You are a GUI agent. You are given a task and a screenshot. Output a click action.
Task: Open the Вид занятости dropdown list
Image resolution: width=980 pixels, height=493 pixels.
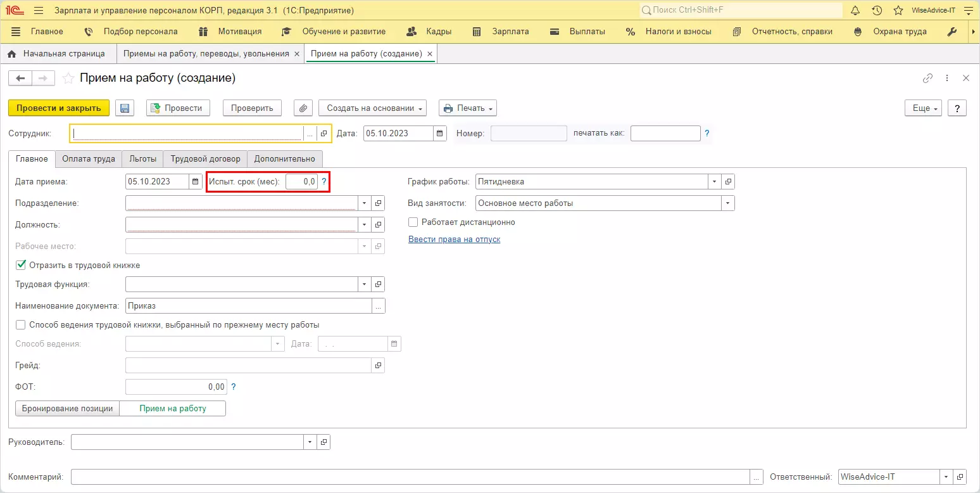727,203
